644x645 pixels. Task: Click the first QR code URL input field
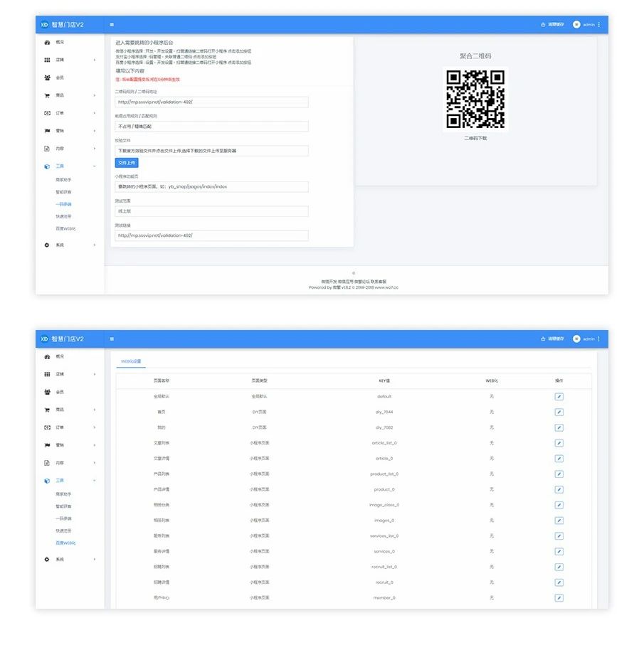pyautogui.click(x=211, y=102)
